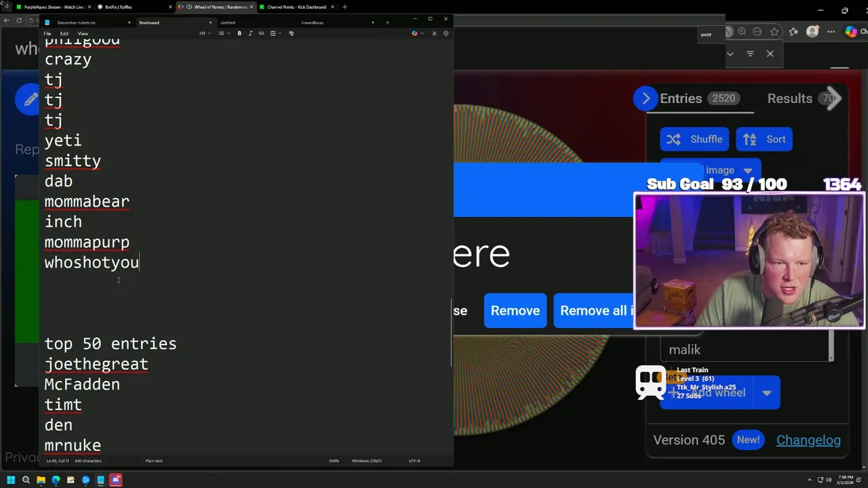Change UTF-8 encoding in status bar
The height and width of the screenshot is (488, 868).
point(414,461)
